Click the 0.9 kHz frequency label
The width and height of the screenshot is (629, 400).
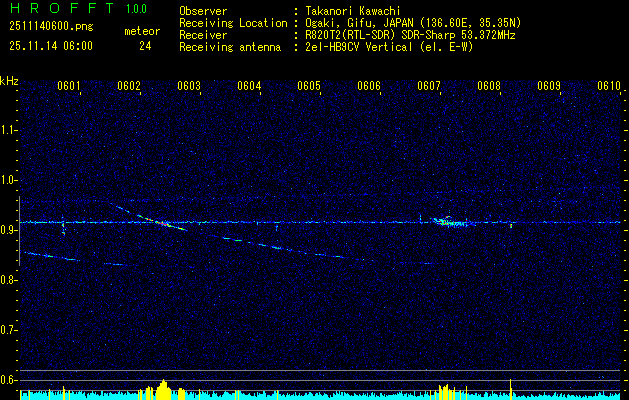tap(8, 230)
